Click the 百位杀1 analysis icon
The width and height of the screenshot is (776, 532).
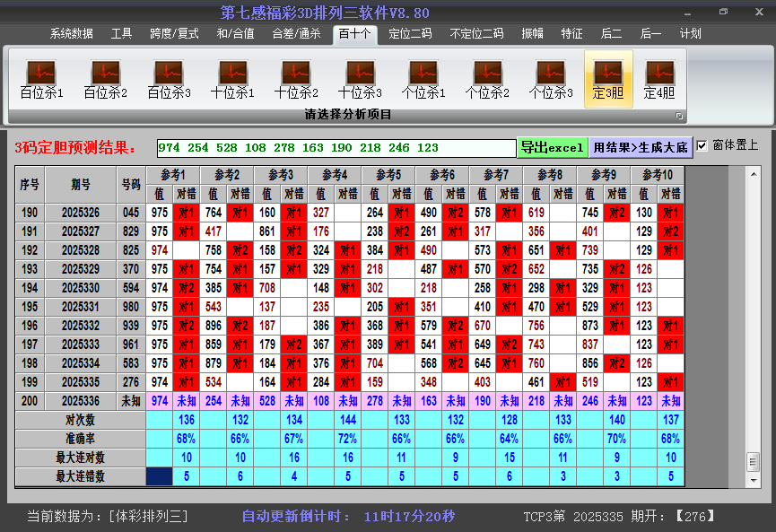pyautogui.click(x=41, y=78)
